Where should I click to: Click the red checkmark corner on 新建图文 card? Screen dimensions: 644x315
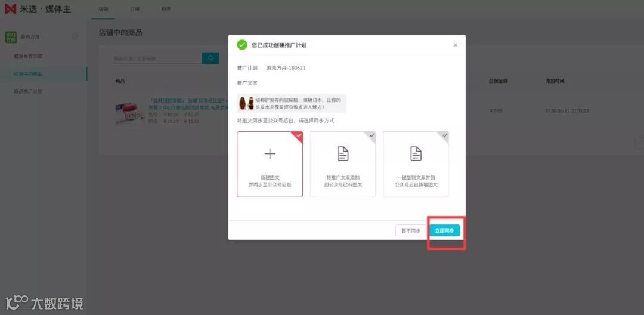[299, 135]
